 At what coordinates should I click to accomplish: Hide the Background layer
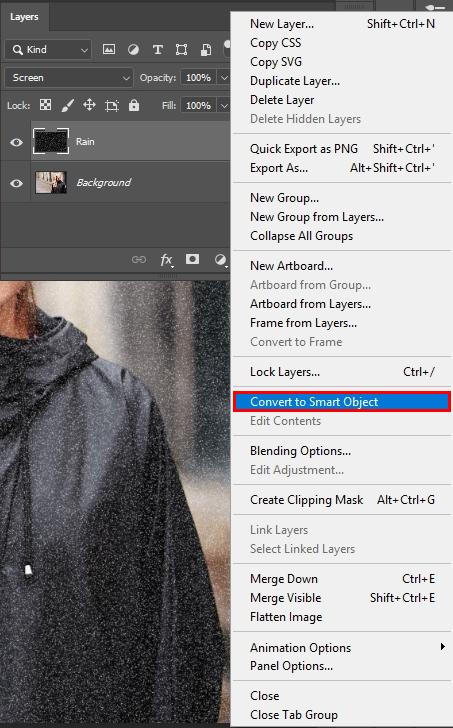(x=16, y=183)
